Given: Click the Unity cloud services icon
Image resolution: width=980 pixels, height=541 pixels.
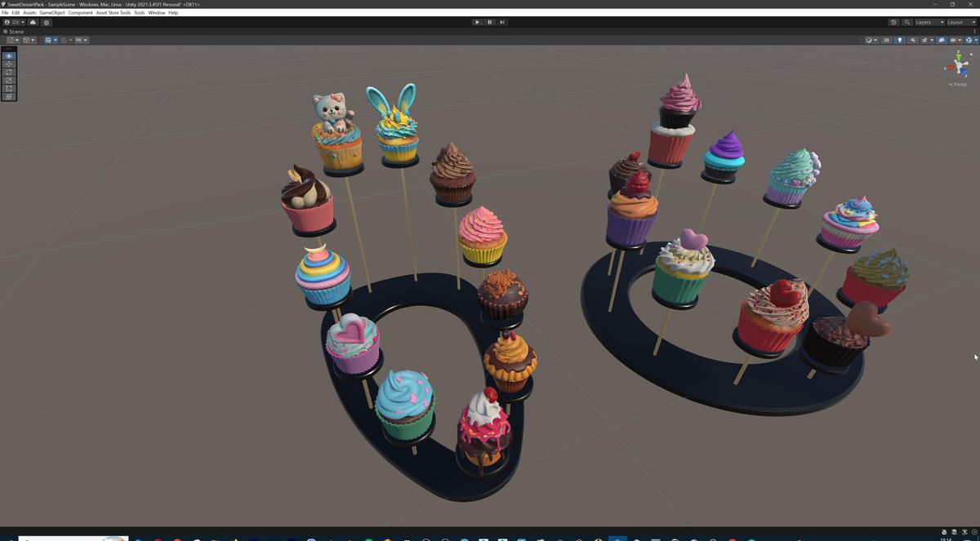Looking at the screenshot, I should (33, 22).
